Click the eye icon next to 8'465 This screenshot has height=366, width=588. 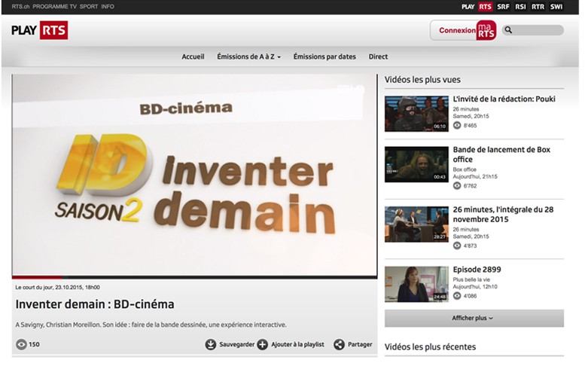457,125
